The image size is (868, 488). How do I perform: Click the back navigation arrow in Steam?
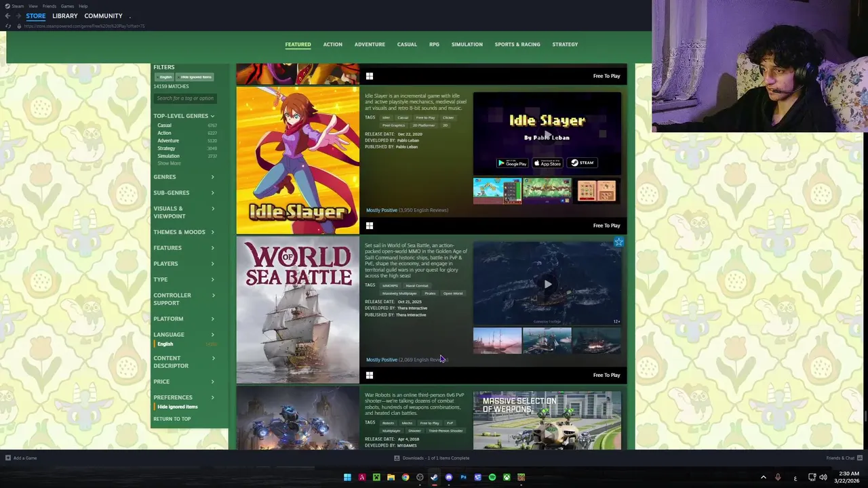[x=7, y=16]
